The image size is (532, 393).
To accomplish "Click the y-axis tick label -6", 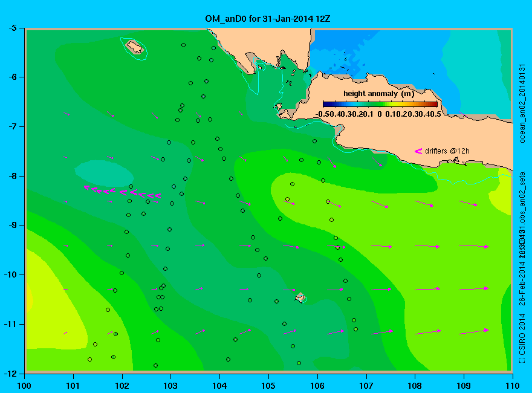I will (x=12, y=77).
